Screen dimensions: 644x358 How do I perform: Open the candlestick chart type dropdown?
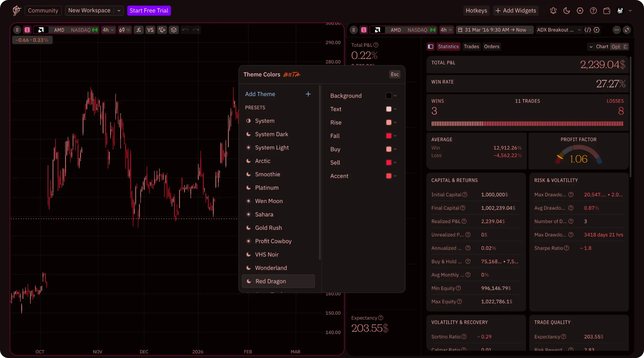coord(124,30)
